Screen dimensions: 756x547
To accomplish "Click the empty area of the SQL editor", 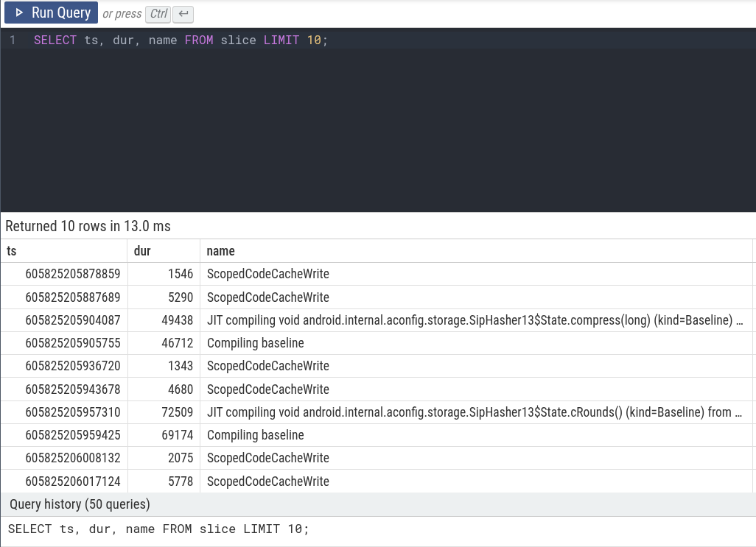I will (x=377, y=133).
